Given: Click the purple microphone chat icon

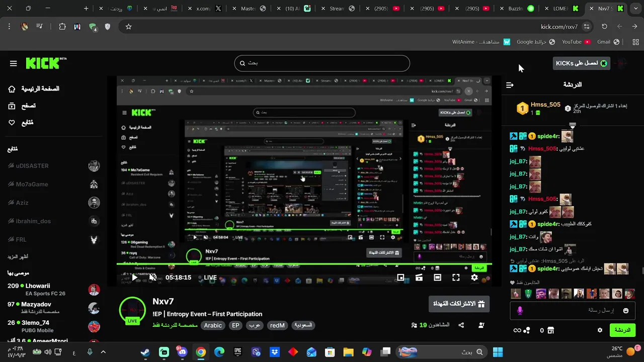Looking at the screenshot, I should [520, 311].
